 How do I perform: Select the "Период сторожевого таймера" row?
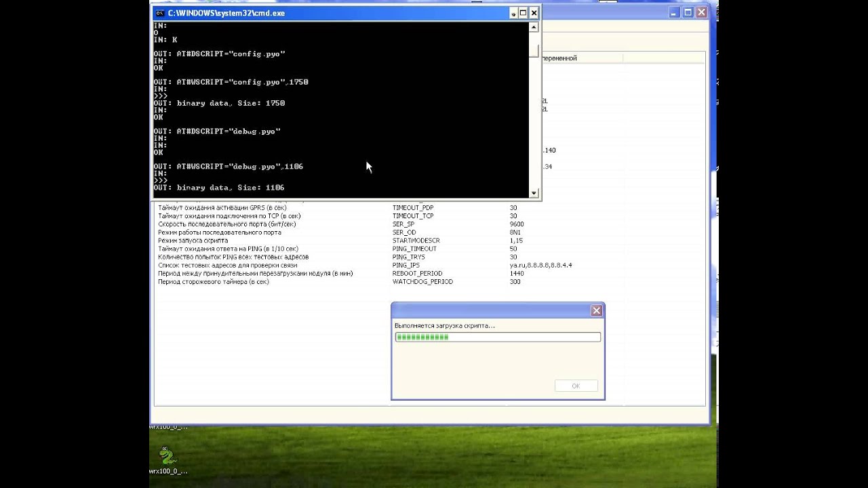(430, 281)
